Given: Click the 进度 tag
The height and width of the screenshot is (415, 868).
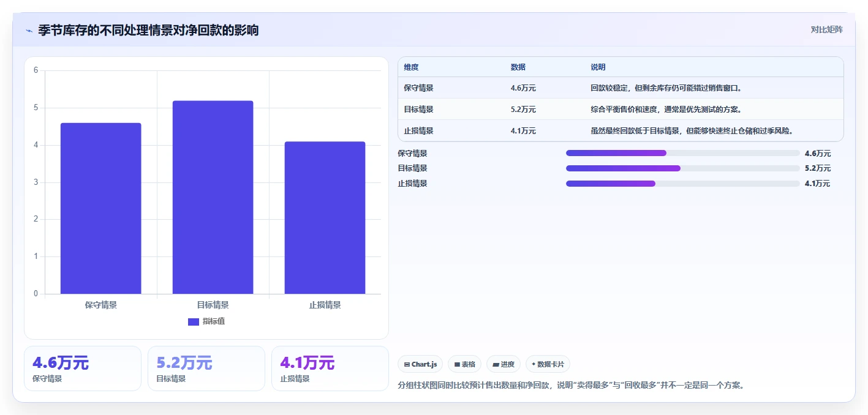Looking at the screenshot, I should click(504, 364).
